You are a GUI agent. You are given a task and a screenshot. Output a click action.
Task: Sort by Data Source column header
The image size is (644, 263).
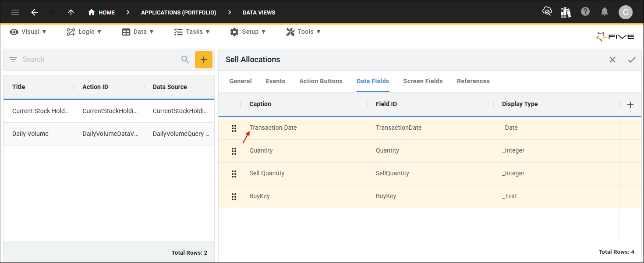coord(170,87)
